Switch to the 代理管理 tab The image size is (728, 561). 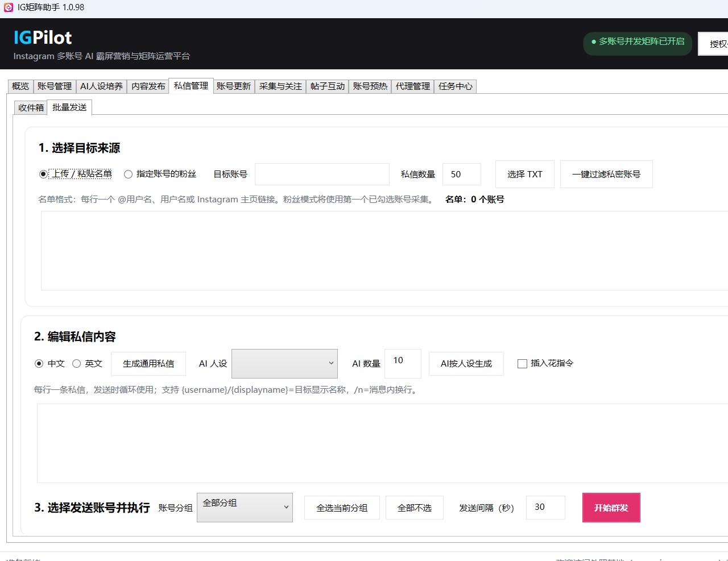click(413, 86)
